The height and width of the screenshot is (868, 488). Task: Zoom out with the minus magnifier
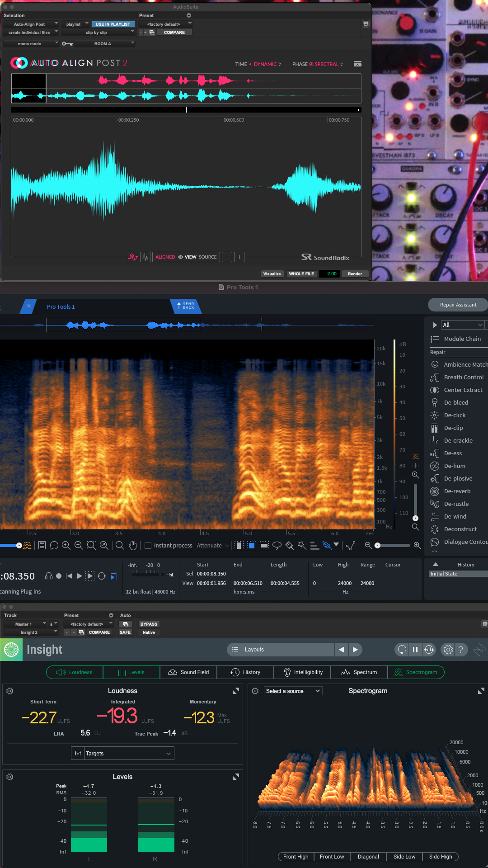coord(79,546)
